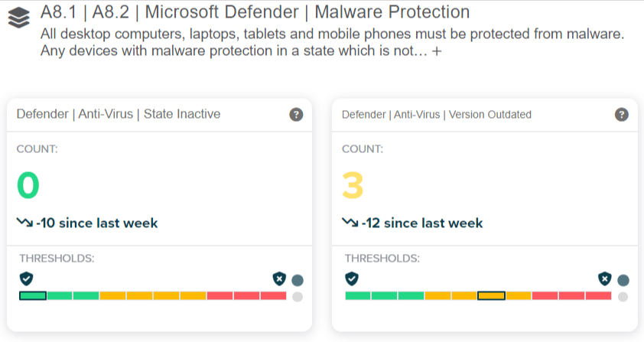Viewport: 644px width, 342px height.
Task: Open help for State Inactive card
Action: 296,115
